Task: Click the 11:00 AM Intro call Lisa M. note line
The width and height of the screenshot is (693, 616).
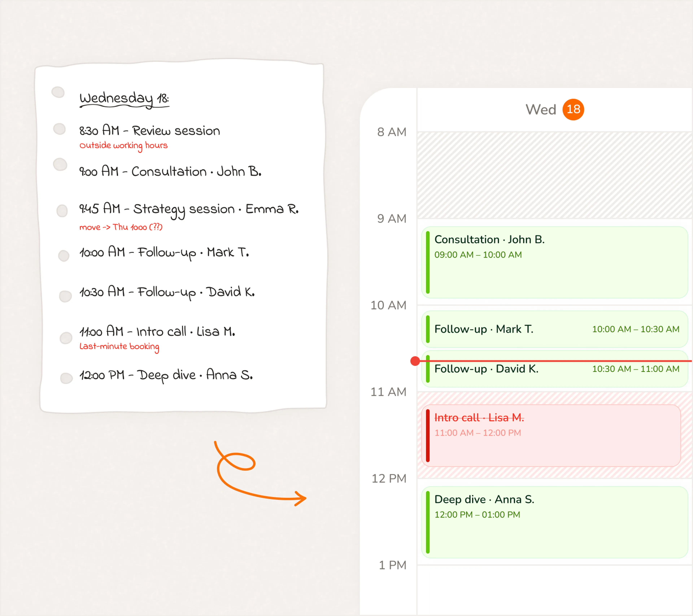Action: [x=157, y=331]
